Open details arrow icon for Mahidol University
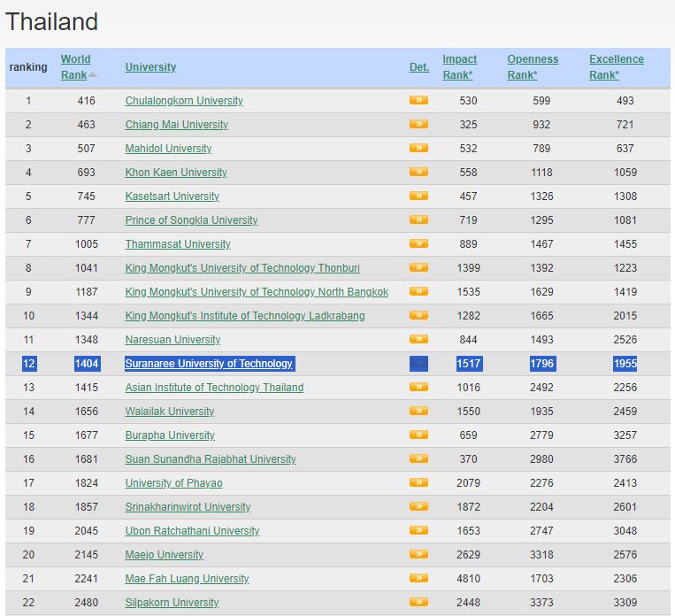 (x=418, y=148)
